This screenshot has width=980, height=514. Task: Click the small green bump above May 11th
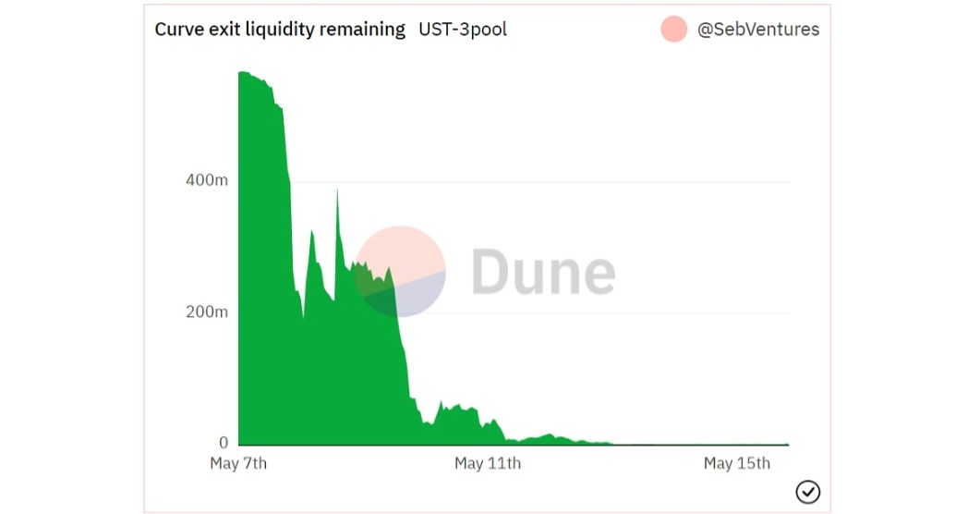pyautogui.click(x=494, y=427)
